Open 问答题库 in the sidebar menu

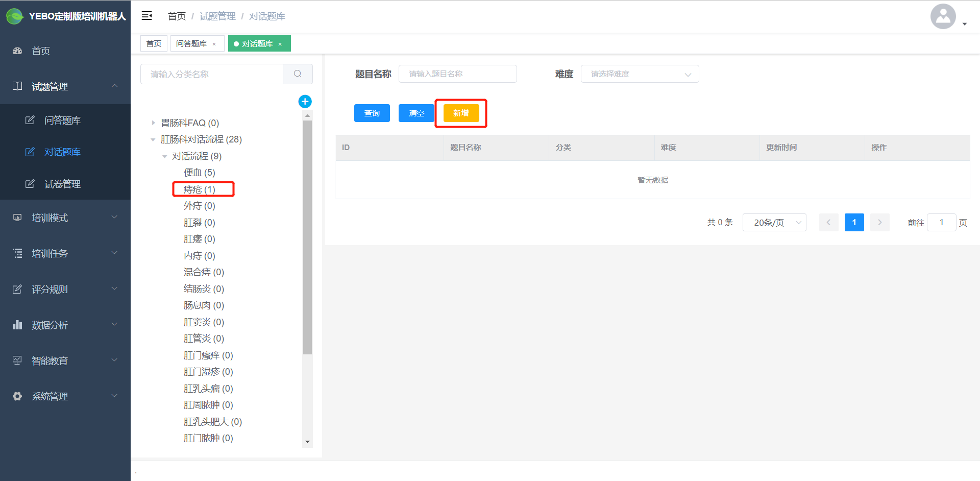65,120
